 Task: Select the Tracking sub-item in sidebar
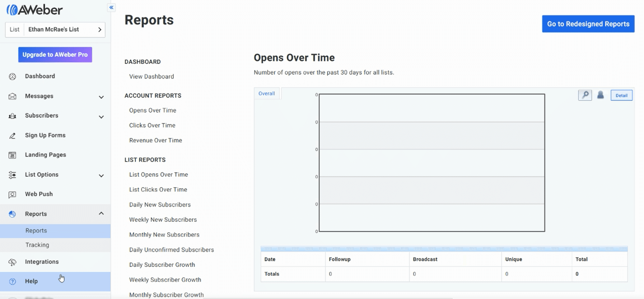click(55, 245)
